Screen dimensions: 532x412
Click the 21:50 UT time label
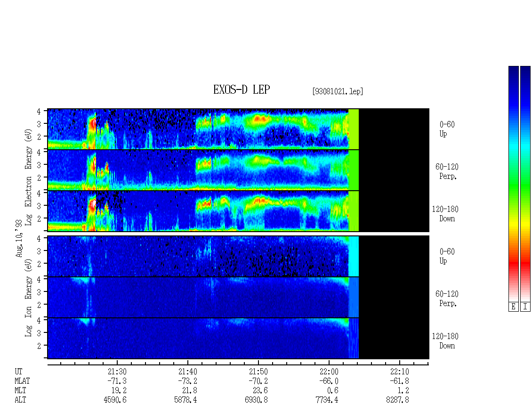pyautogui.click(x=258, y=372)
